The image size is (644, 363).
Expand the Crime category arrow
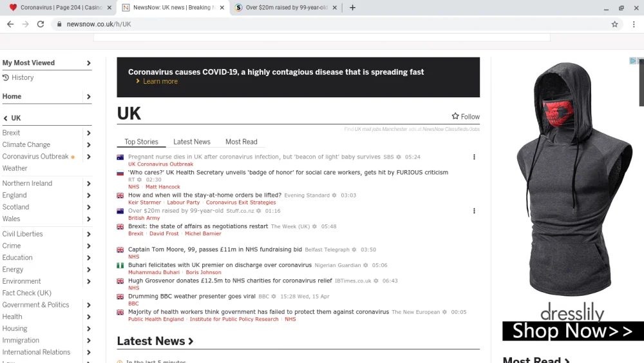(x=89, y=246)
